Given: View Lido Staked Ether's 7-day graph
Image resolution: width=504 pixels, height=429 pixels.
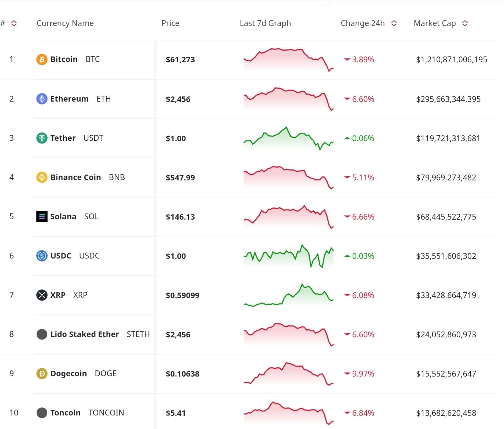Looking at the screenshot, I should click(x=288, y=334).
